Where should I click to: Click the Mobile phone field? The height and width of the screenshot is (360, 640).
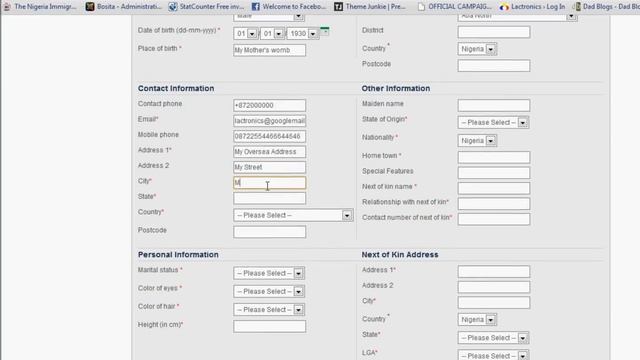(x=269, y=136)
